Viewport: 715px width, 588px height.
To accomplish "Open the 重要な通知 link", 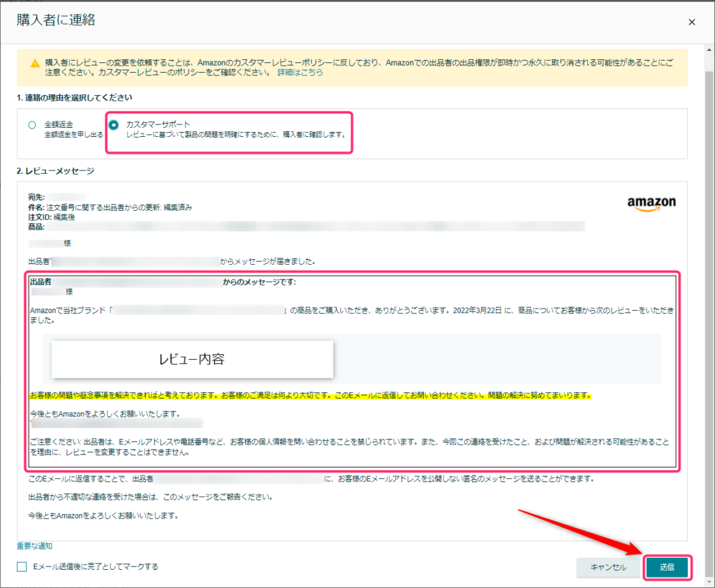I will pos(35,545).
